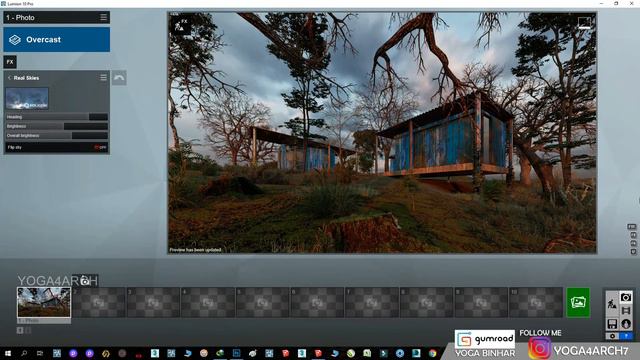This screenshot has width=640, height=360.
Task: Select empty photo slot 6
Action: click(x=318, y=302)
